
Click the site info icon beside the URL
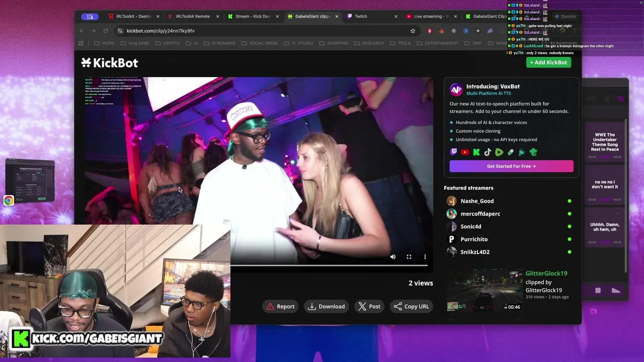click(120, 31)
